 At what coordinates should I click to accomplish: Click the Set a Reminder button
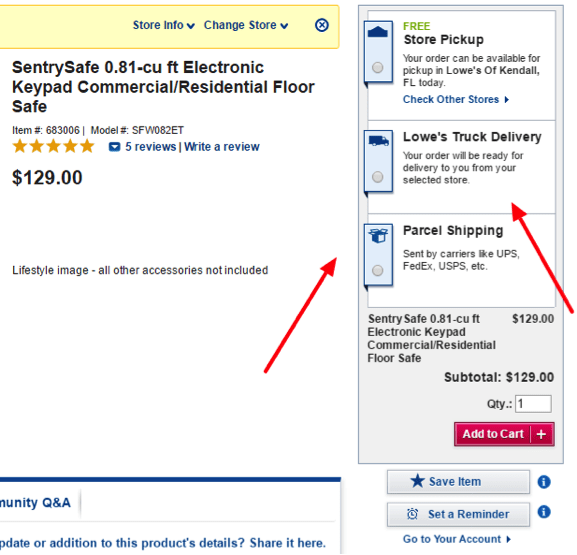[x=458, y=514]
